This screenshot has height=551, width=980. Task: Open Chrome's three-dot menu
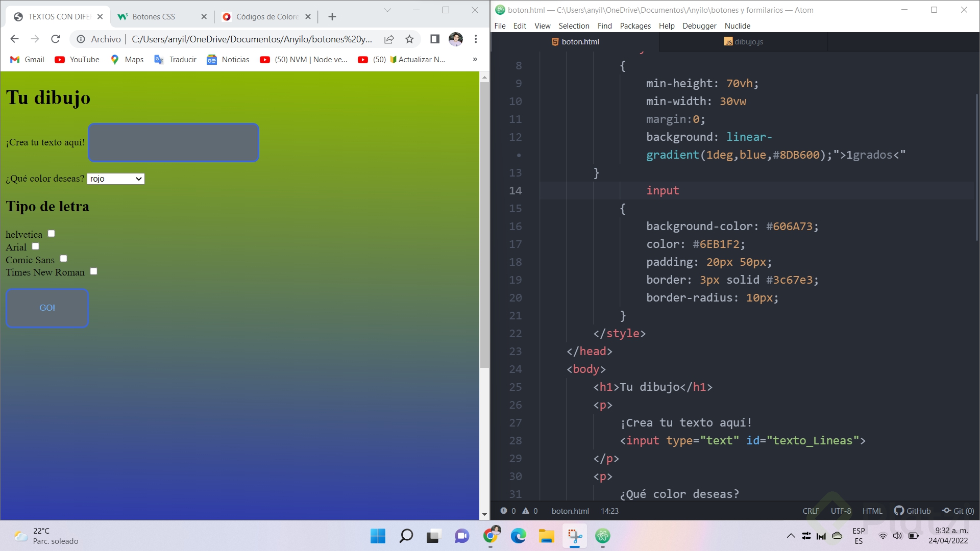(x=476, y=39)
